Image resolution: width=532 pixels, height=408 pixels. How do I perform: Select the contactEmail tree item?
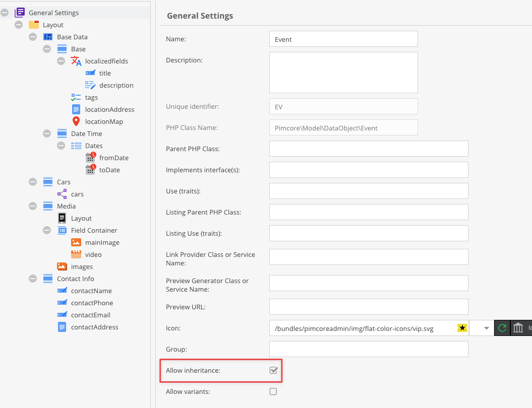pos(90,315)
